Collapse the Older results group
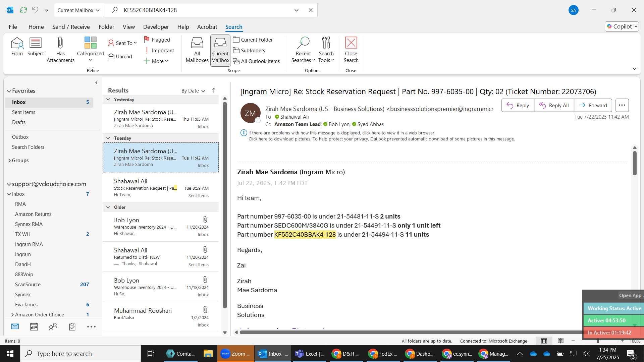Viewport: 644px width, 362px height. [108, 207]
